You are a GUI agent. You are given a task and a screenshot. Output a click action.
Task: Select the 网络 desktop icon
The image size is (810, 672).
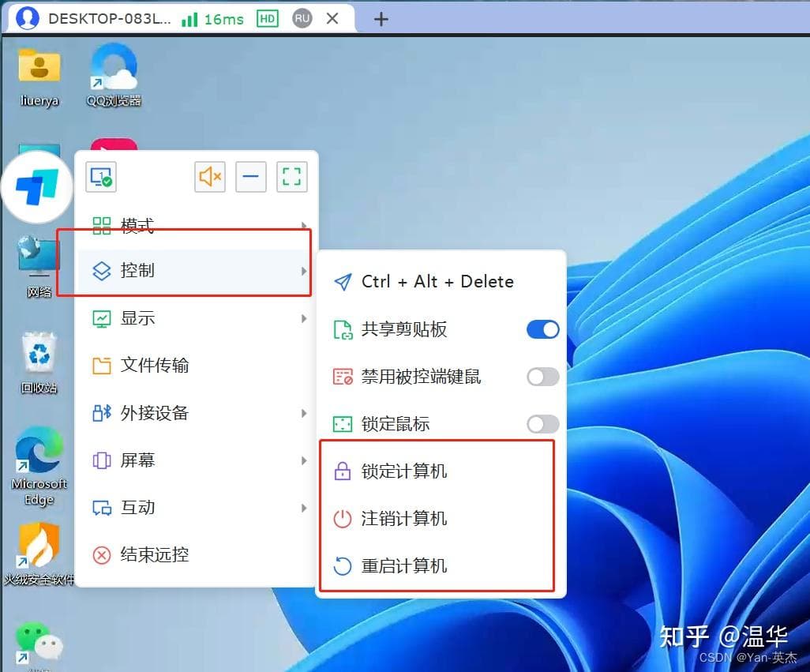(39, 267)
